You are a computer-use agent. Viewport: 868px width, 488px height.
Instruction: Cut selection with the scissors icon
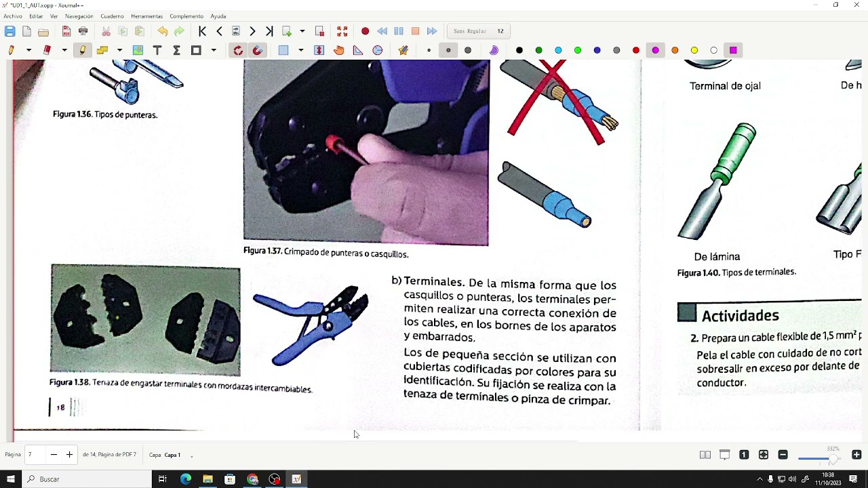pos(106,31)
